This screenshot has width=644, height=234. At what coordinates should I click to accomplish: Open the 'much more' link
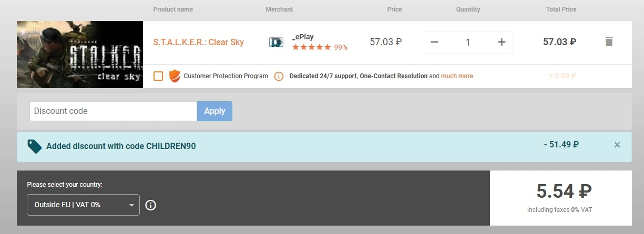point(457,76)
